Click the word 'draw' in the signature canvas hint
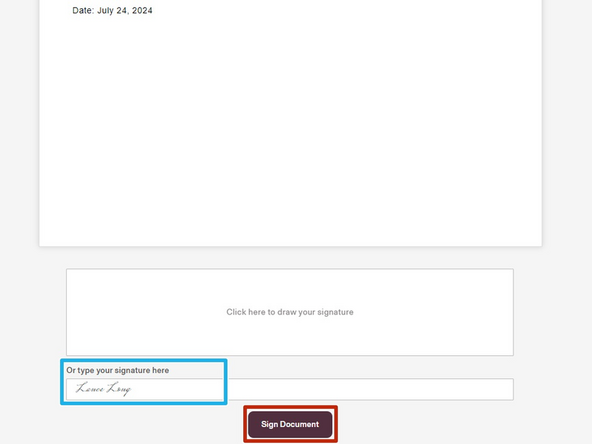This screenshot has width=592, height=444. coord(287,312)
